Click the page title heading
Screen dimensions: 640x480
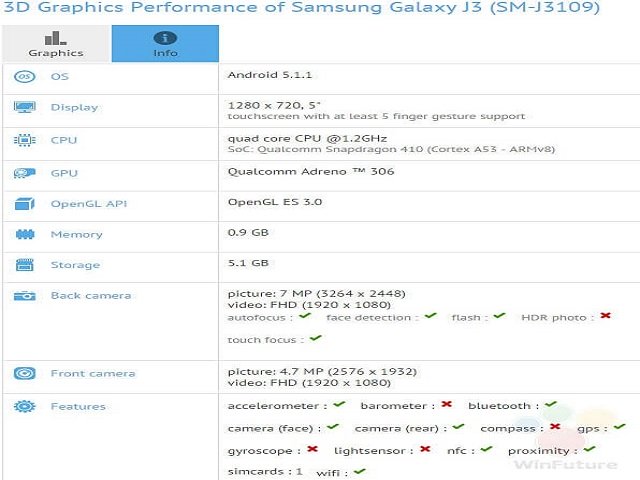coord(300,9)
